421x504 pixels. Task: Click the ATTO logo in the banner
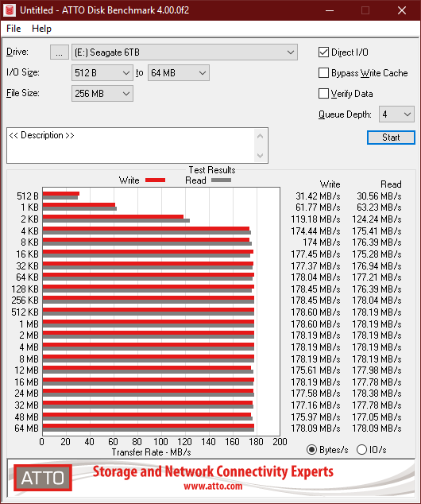click(43, 478)
